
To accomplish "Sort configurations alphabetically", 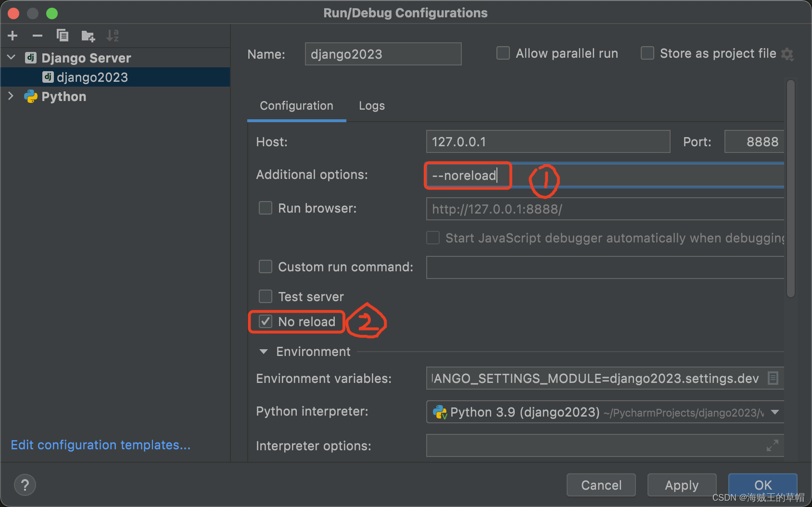I will (113, 35).
